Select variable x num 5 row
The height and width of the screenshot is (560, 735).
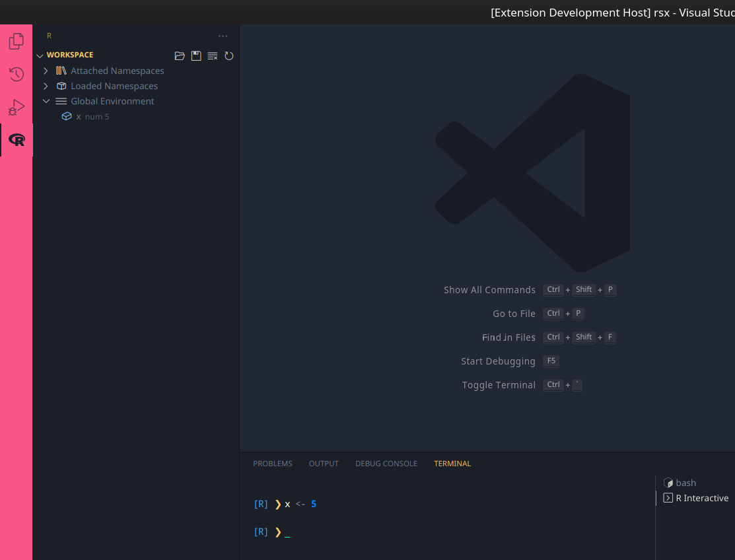point(136,116)
